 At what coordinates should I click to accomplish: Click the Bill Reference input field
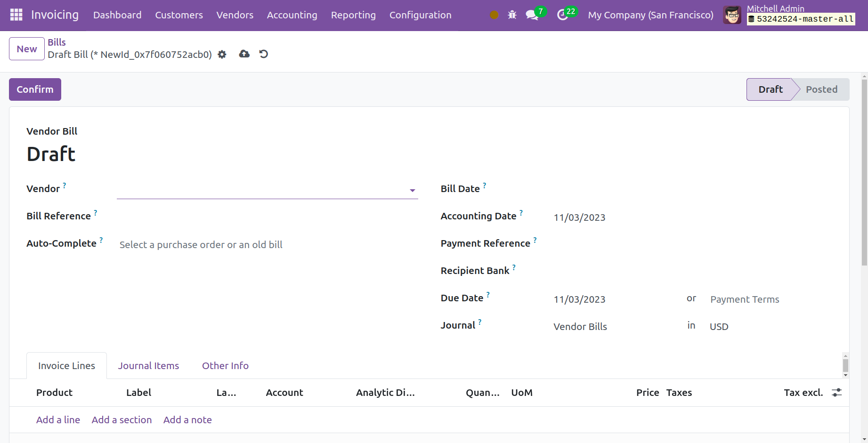(x=268, y=217)
